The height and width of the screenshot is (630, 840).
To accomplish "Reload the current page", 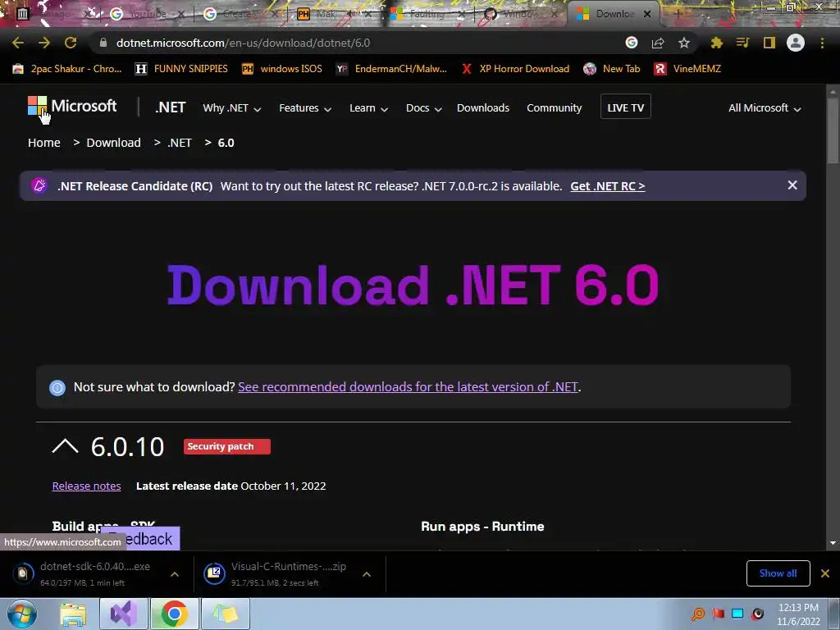I will pos(71,43).
